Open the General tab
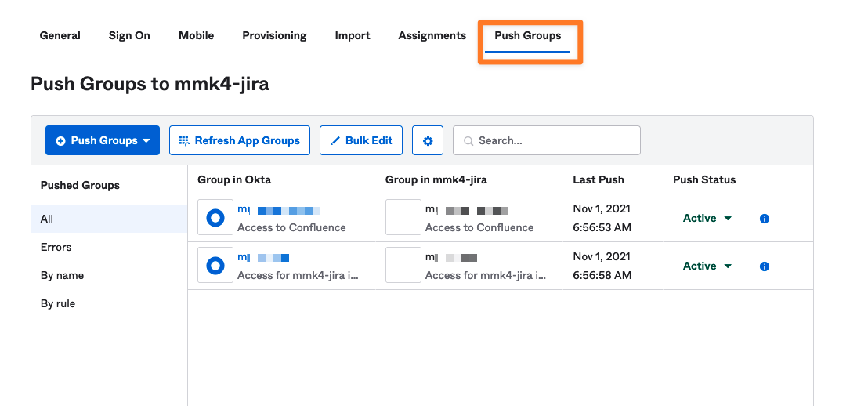The width and height of the screenshot is (868, 406). (60, 35)
